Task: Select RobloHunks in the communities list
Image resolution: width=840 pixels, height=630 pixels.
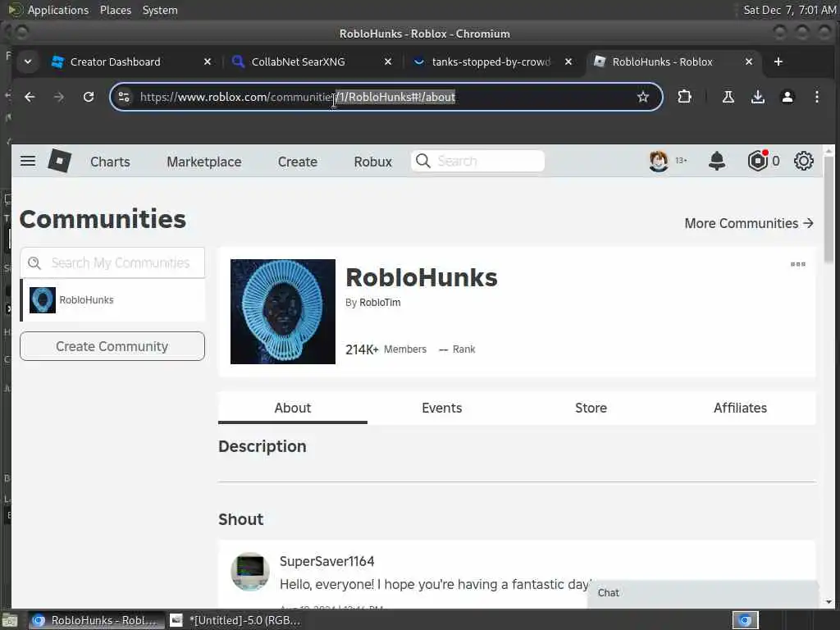Action: coord(112,300)
